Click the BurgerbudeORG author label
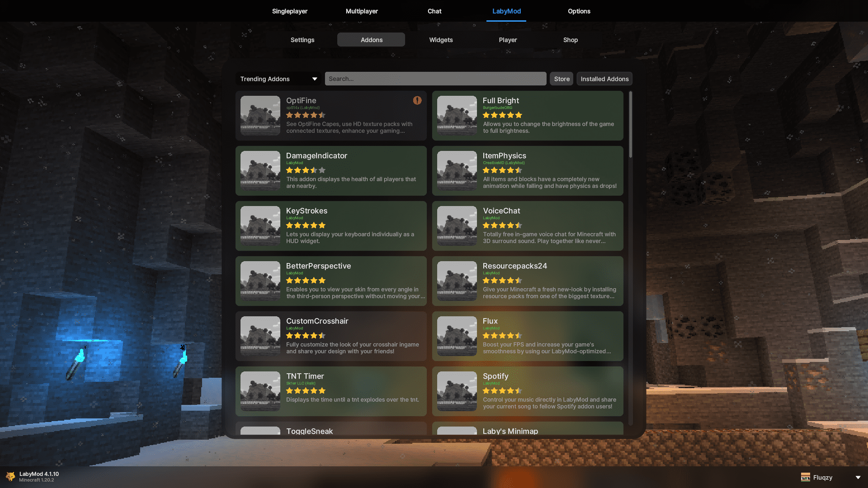This screenshot has height=488, width=868. click(497, 108)
